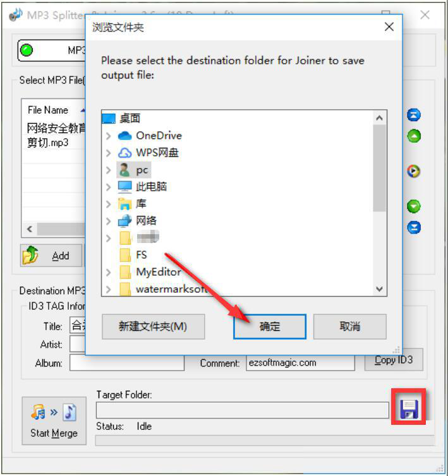This screenshot has height=476, width=448.
Task: Click the play preview icon
Action: [x=413, y=171]
